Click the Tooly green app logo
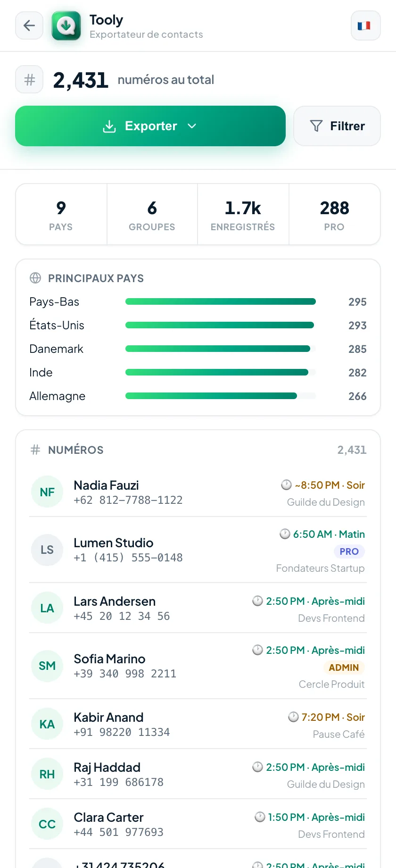Screen dimensions: 396x868 coord(66,25)
